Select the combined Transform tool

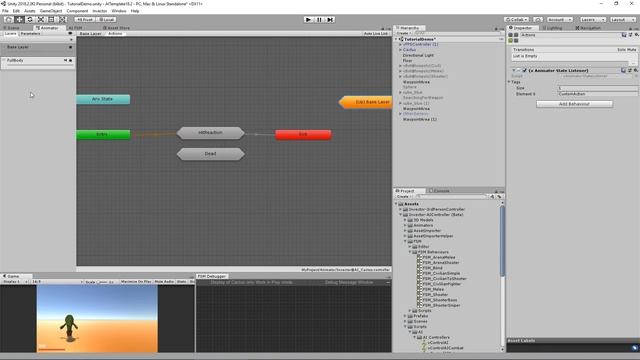(62, 20)
